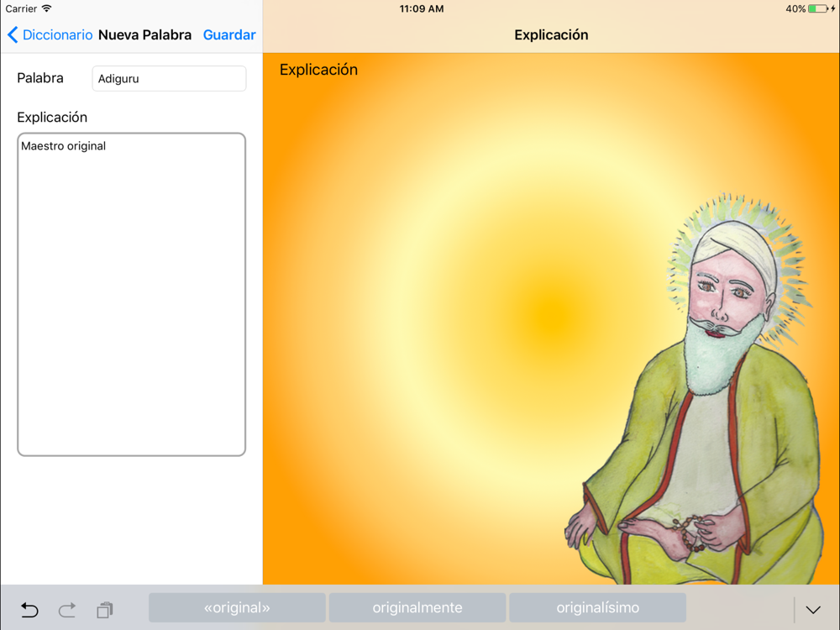The width and height of the screenshot is (840, 630).
Task: Tap the 40% battery percentage
Action: coord(795,8)
